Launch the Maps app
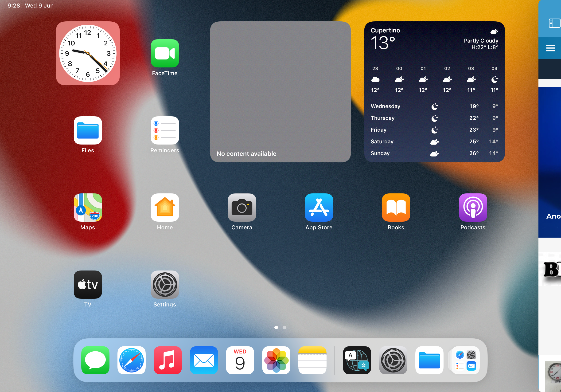The height and width of the screenshot is (392, 561). tap(88, 208)
